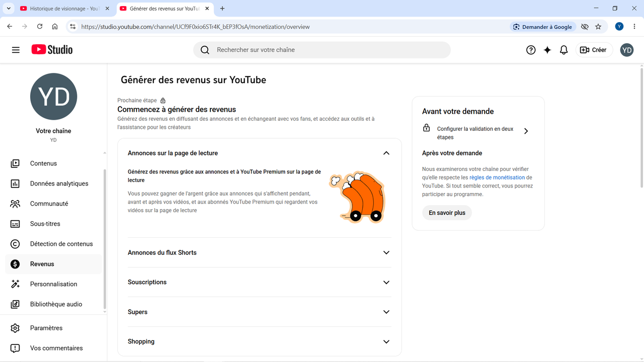Close the Générer des revenus tab
644x362 pixels.
[x=207, y=9]
